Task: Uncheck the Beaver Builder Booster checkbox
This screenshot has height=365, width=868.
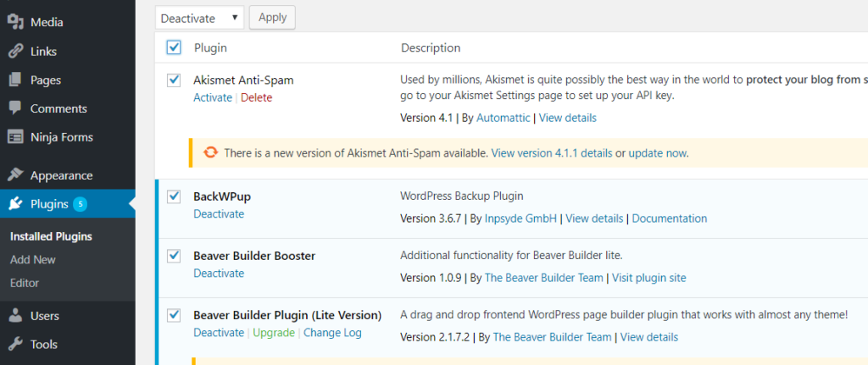Action: 174,256
